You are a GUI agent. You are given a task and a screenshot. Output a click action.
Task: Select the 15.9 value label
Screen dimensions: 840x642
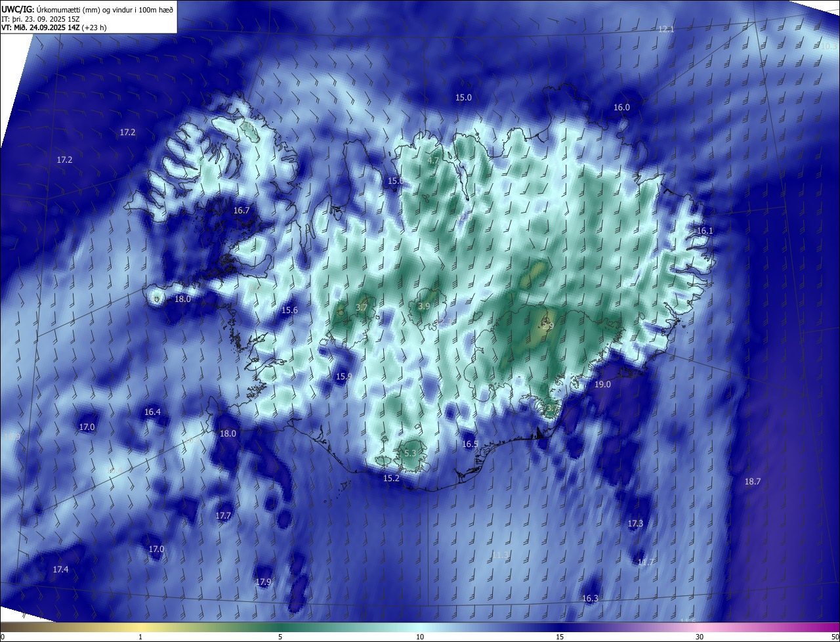344,376
